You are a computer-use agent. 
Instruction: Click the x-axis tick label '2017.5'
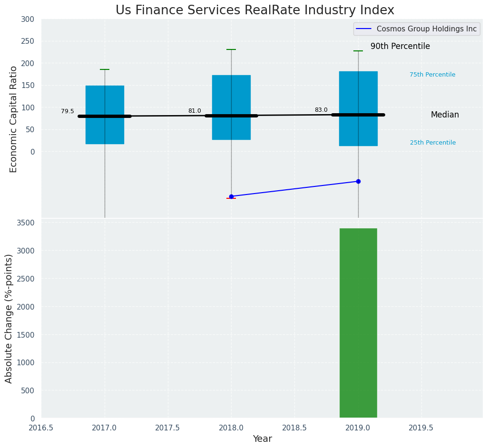pos(168,428)
